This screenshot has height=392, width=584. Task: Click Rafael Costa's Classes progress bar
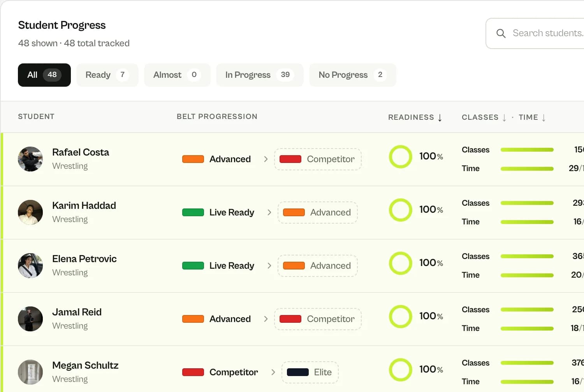pyautogui.click(x=527, y=150)
